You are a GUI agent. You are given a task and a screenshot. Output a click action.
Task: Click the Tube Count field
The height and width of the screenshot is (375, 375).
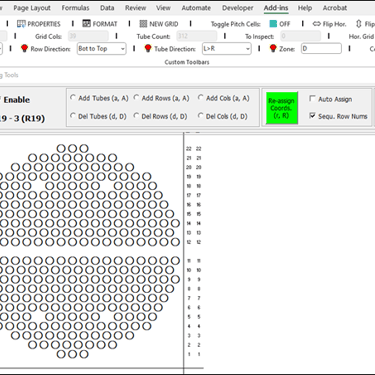click(x=197, y=36)
